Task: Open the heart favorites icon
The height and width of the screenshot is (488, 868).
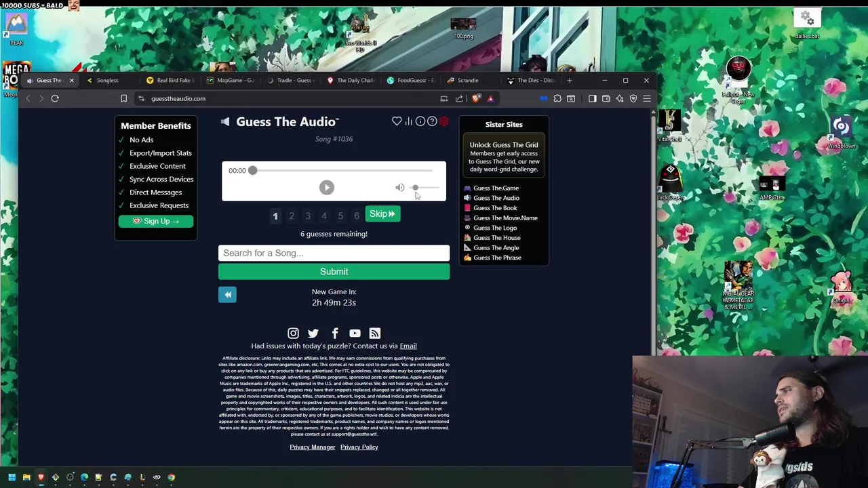Action: [397, 121]
